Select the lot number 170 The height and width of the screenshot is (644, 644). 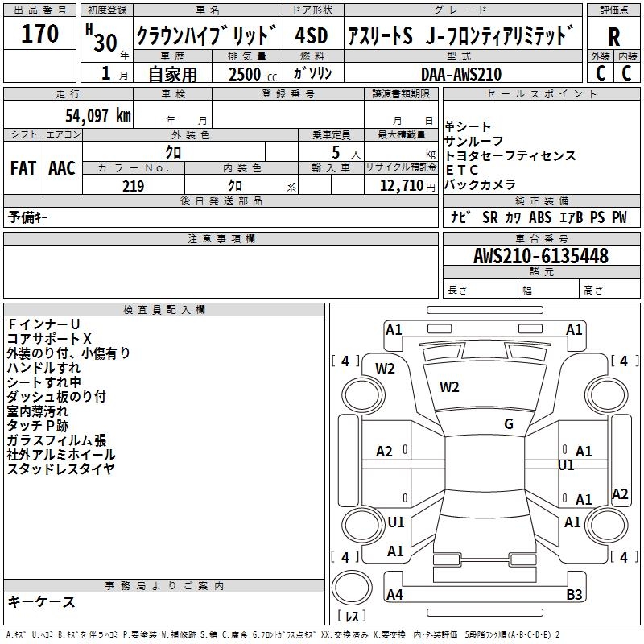(x=40, y=34)
